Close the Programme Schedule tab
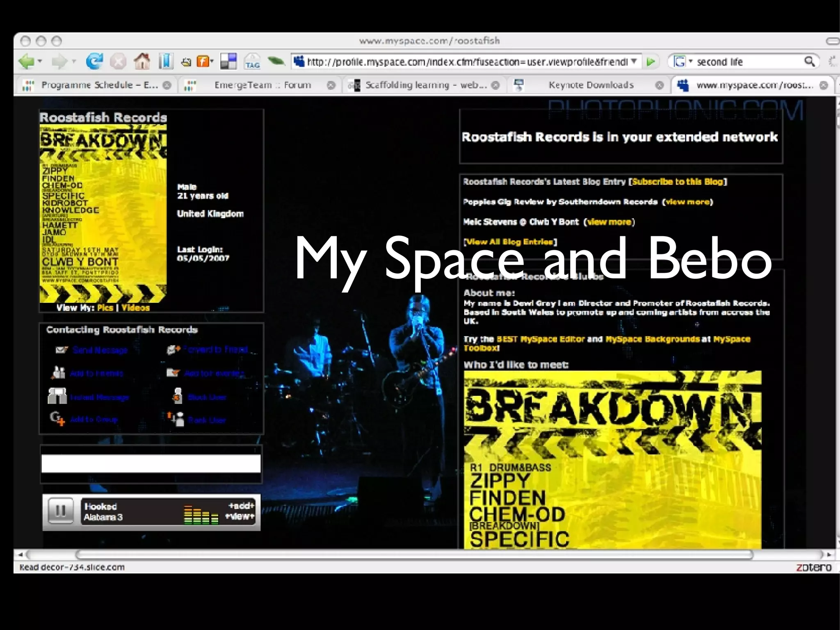Screen dimensions: 840x630 [x=167, y=85]
